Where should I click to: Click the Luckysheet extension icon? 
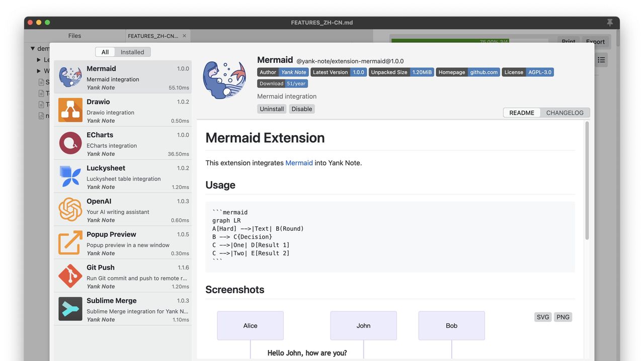coord(70,176)
